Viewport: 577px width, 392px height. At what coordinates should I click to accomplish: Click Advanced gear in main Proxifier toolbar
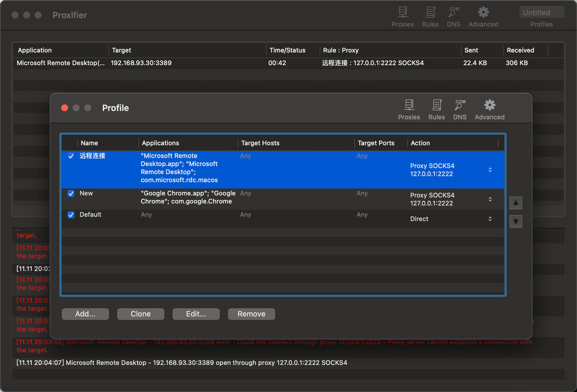tap(483, 17)
